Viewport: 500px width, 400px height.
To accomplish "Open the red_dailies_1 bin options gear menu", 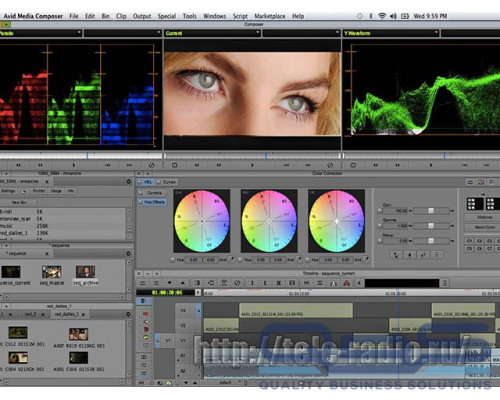I will [128, 314].
